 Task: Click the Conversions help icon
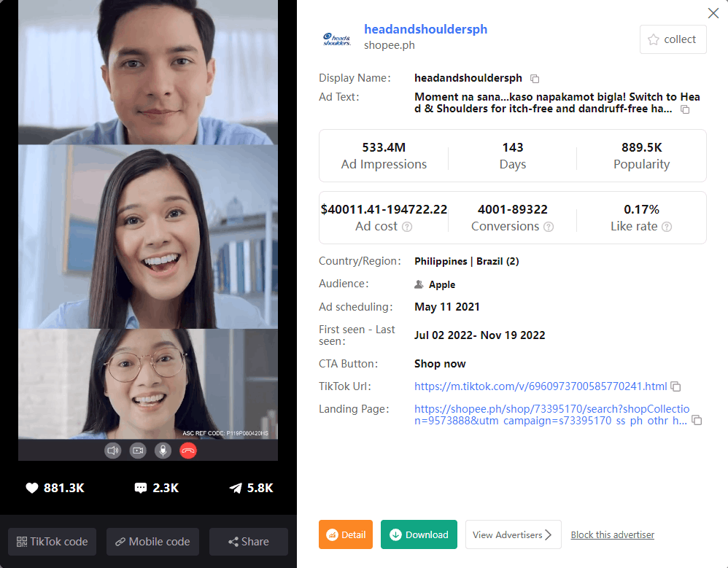click(549, 227)
